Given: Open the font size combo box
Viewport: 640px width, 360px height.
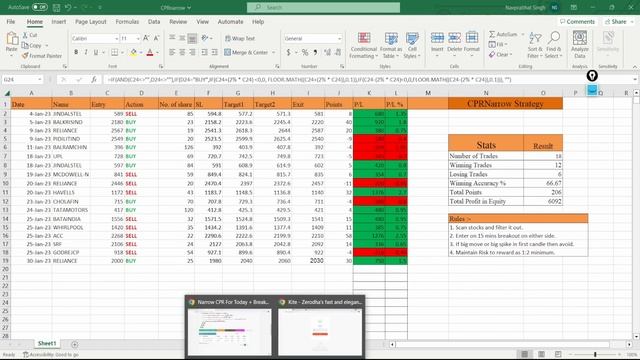Looking at the screenshot, I should coord(130,38).
